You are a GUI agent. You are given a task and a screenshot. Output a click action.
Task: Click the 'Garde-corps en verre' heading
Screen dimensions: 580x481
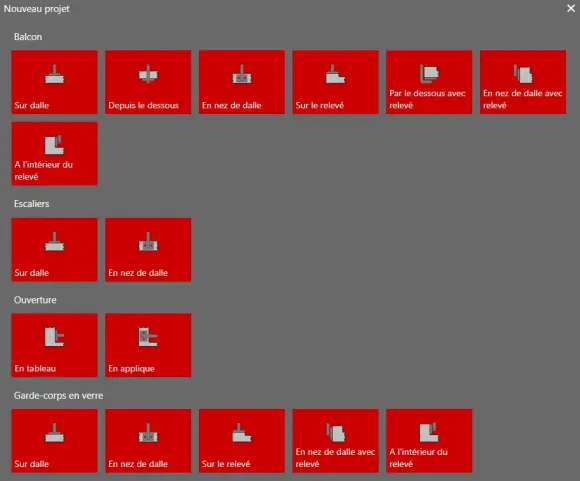pos(58,396)
